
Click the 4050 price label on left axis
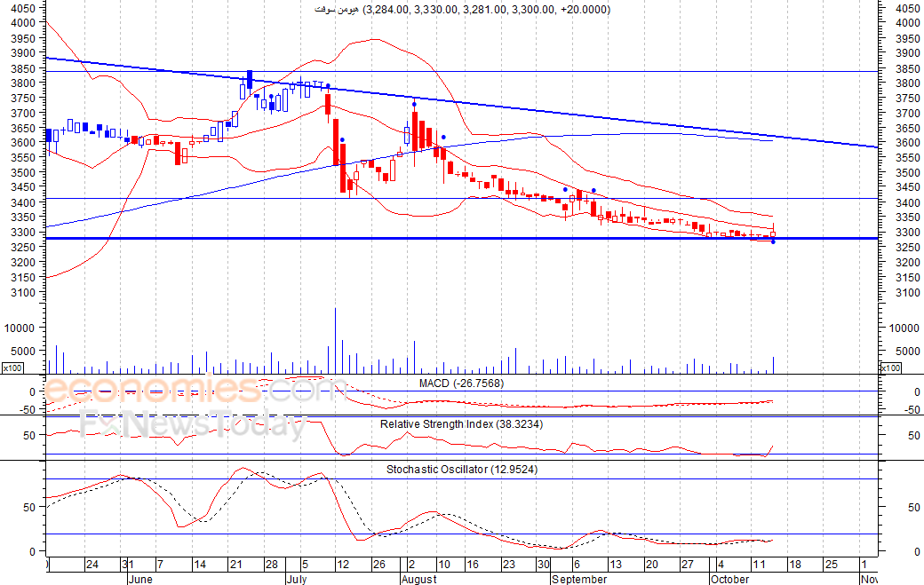23,8
